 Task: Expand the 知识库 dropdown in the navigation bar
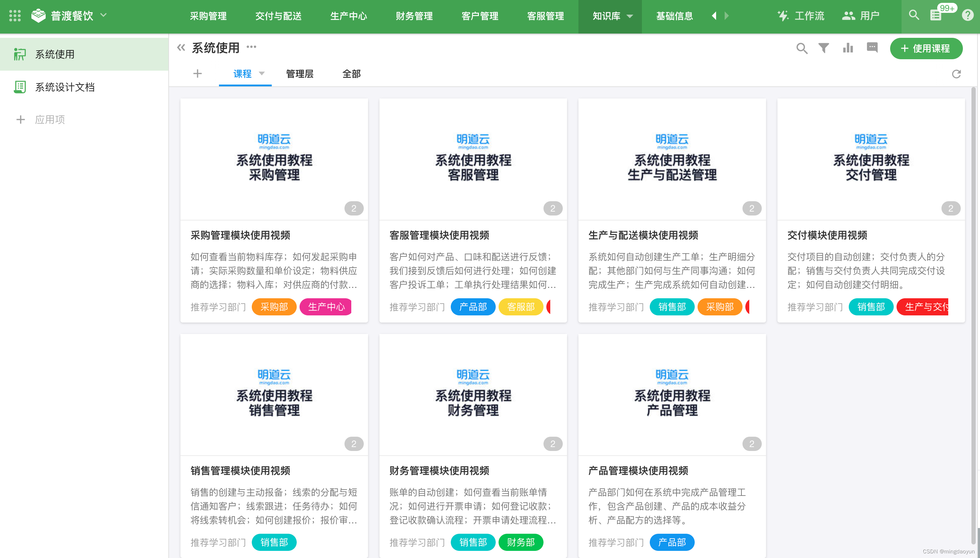[629, 16]
